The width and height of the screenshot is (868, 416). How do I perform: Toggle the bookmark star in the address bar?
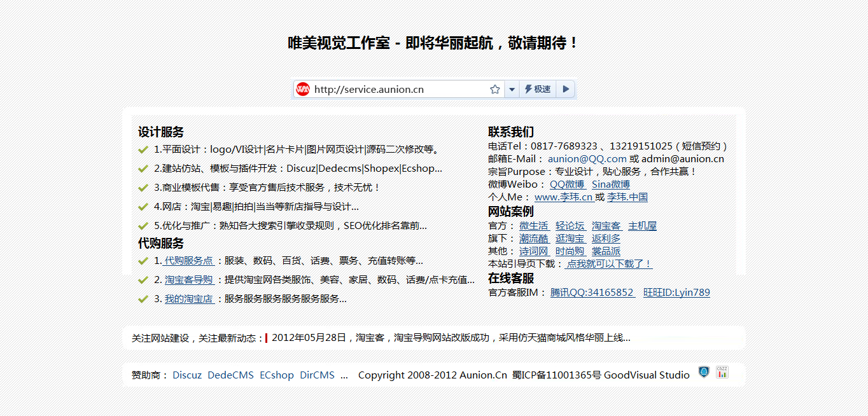(495, 89)
